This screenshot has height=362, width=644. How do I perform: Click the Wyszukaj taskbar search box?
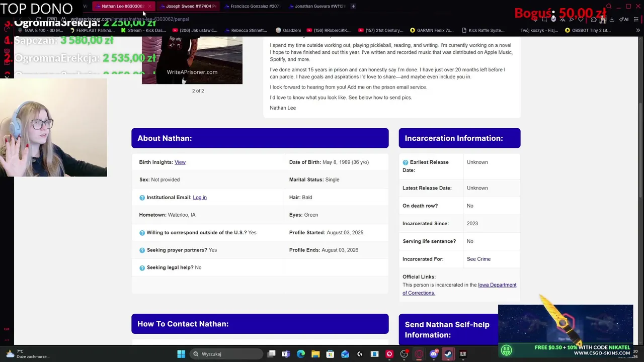coord(226,354)
